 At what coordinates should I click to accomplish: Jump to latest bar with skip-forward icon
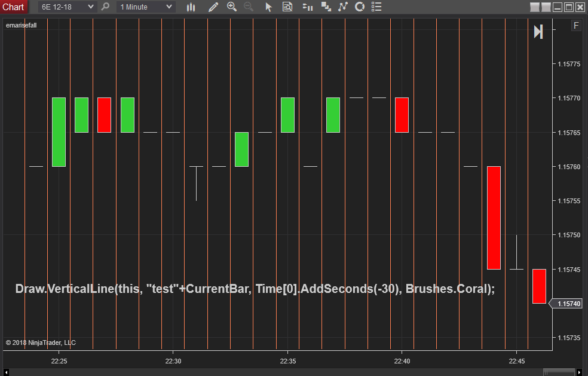click(538, 32)
